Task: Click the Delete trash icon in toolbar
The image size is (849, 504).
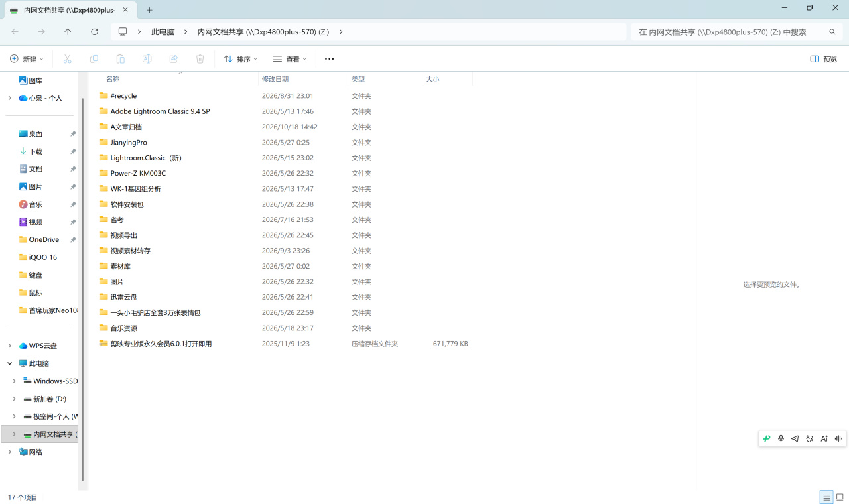Action: pos(200,59)
